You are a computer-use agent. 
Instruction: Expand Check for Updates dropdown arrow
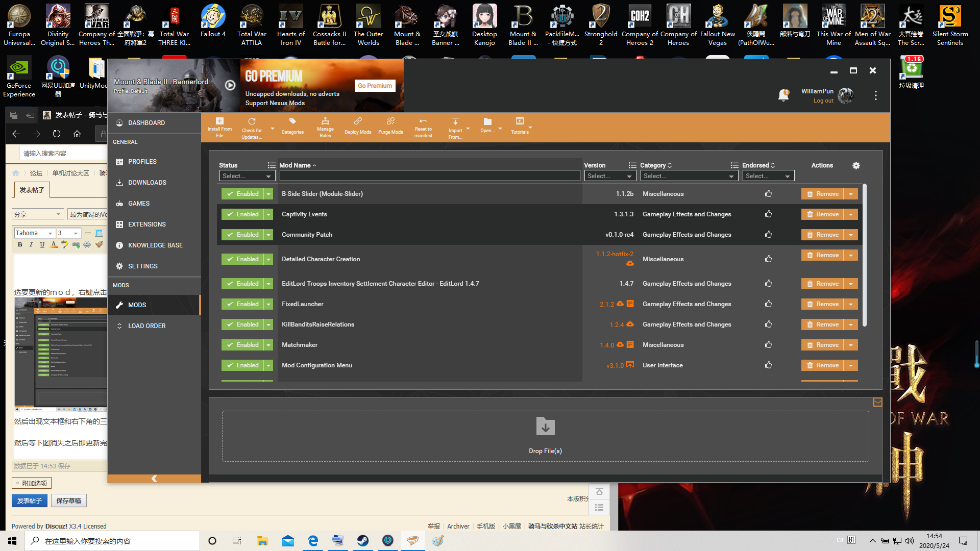[273, 128]
